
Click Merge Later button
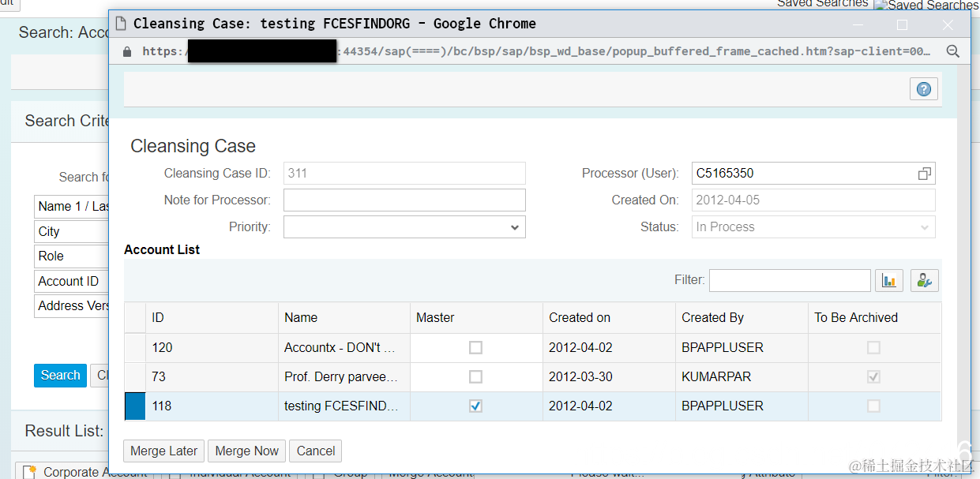pyautogui.click(x=164, y=451)
